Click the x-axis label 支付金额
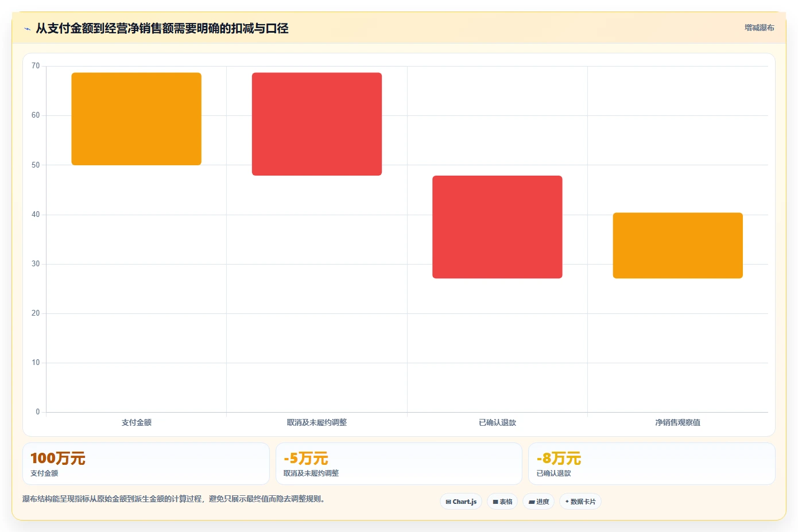Screen dimensions: 798x532 [x=137, y=422]
